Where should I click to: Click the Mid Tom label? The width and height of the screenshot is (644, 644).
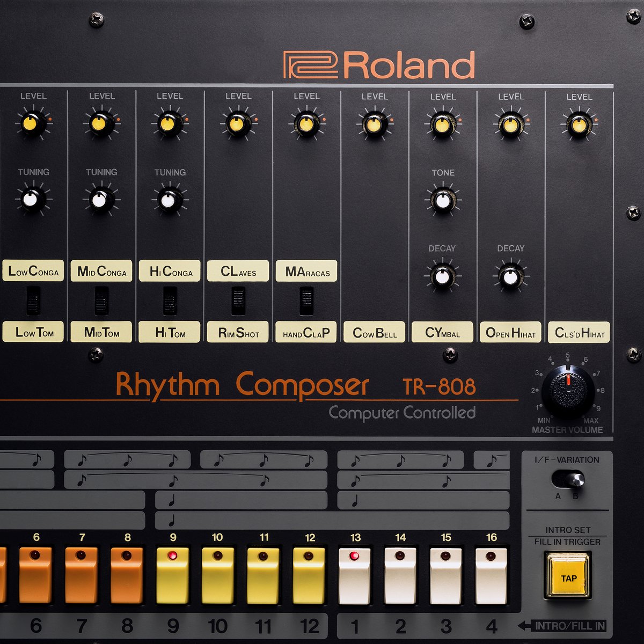[101, 332]
